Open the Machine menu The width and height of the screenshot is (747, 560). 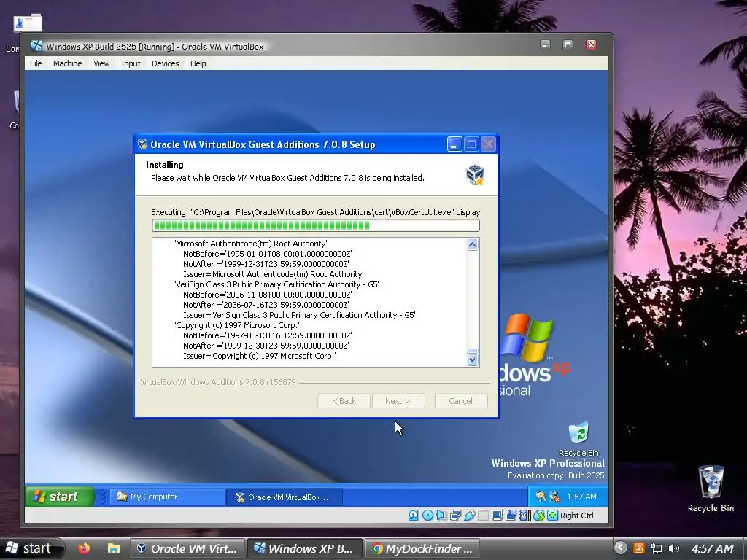67,63
